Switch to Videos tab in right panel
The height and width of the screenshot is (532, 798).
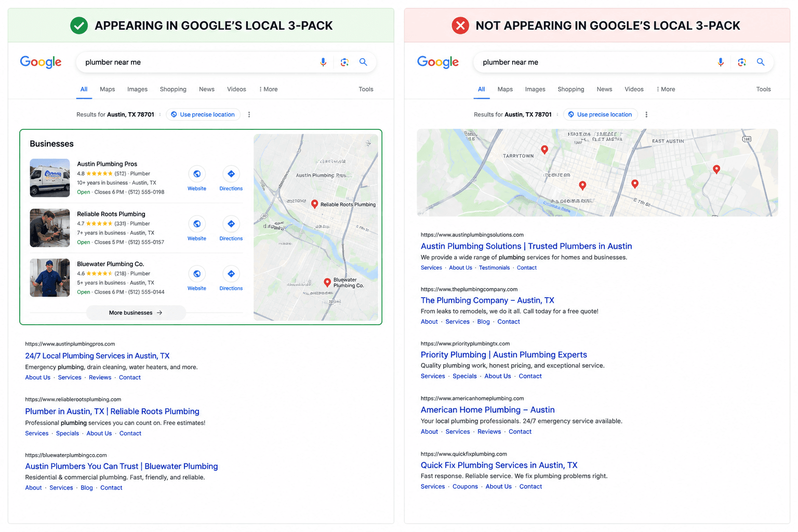tap(634, 89)
